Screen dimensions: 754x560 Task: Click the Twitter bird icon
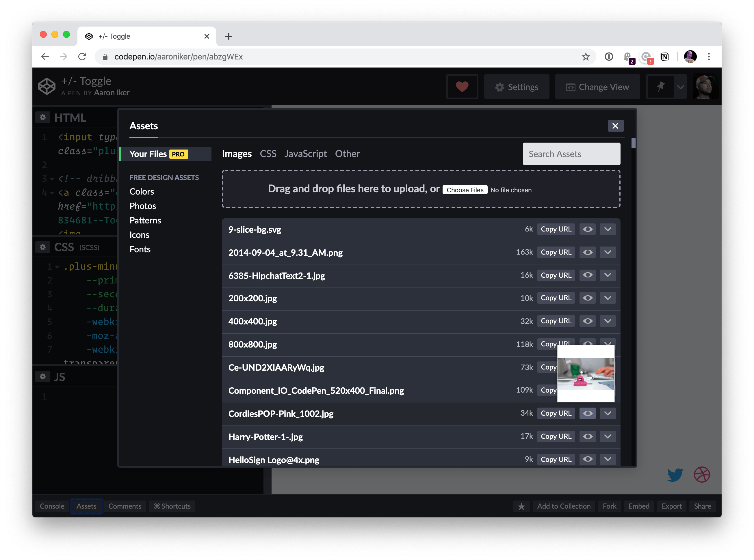(x=675, y=475)
